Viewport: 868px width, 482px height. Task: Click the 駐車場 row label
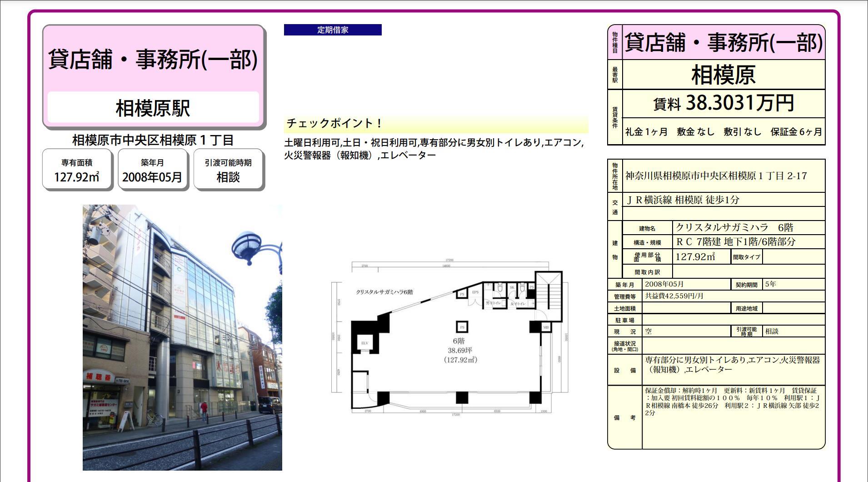click(x=625, y=320)
